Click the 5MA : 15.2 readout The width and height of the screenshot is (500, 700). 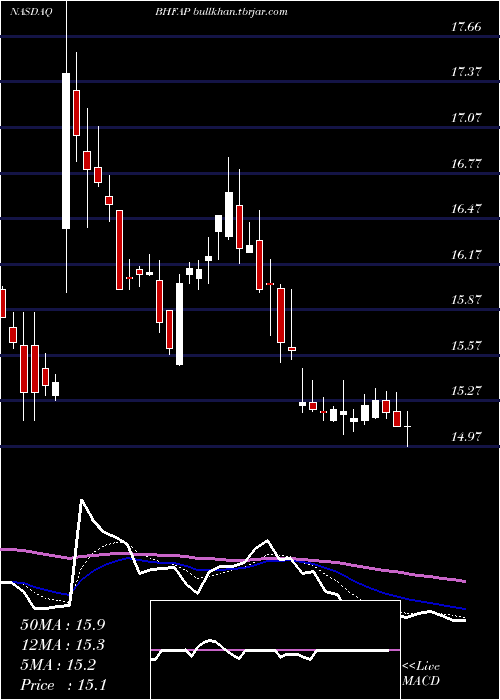(58, 665)
